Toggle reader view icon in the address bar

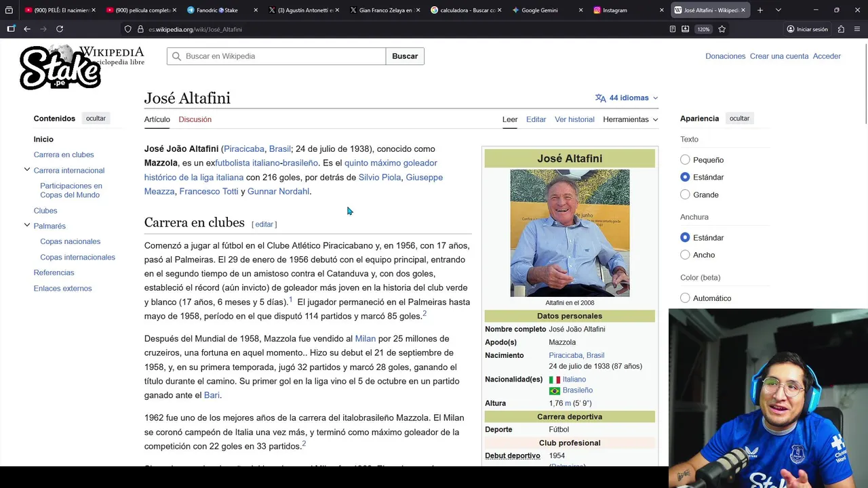point(672,29)
